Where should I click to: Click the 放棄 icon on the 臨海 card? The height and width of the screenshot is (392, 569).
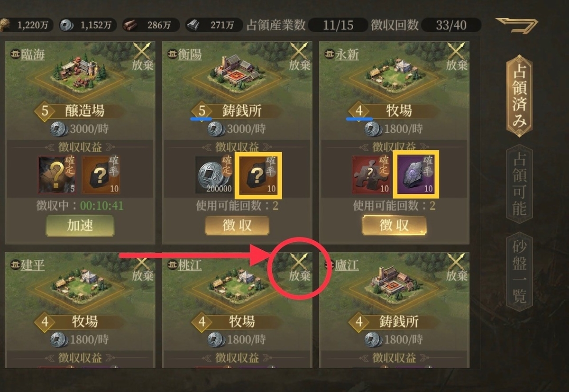click(x=142, y=57)
